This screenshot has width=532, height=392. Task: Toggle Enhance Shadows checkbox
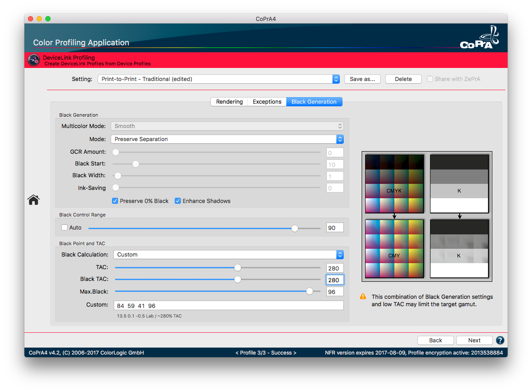[178, 201]
